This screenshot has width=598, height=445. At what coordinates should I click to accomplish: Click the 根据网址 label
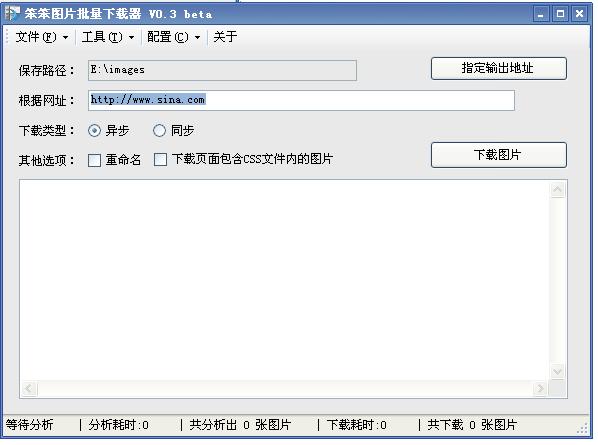coord(47,101)
